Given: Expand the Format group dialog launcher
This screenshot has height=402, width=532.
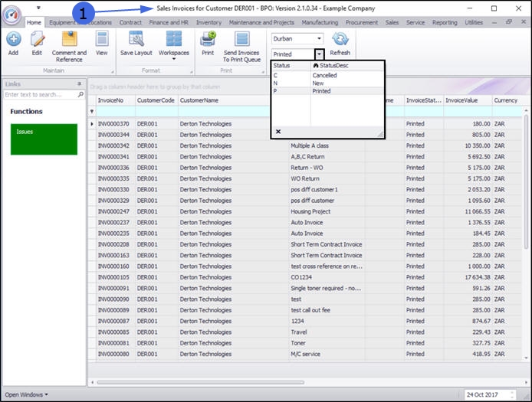Looking at the screenshot, I should [x=191, y=72].
